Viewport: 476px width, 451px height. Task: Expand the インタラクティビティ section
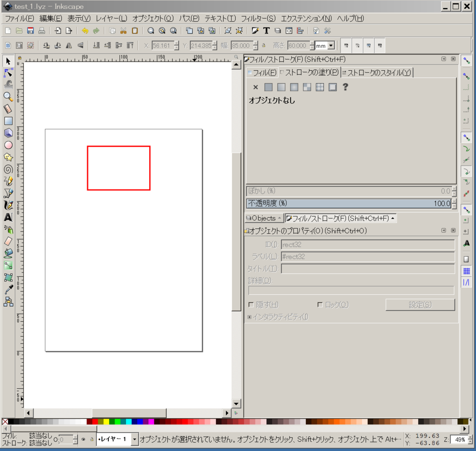click(250, 317)
